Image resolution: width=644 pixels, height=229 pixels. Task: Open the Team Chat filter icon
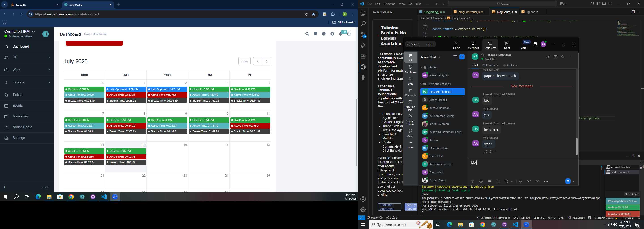(x=455, y=57)
